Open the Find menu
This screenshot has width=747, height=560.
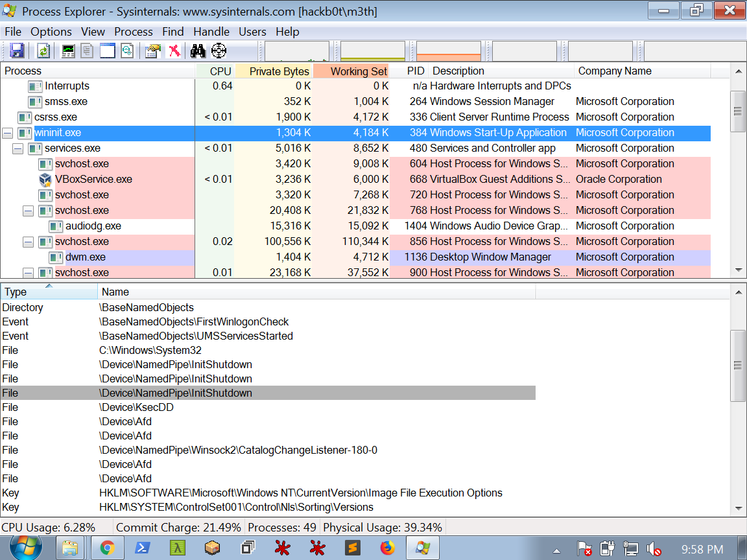(173, 32)
